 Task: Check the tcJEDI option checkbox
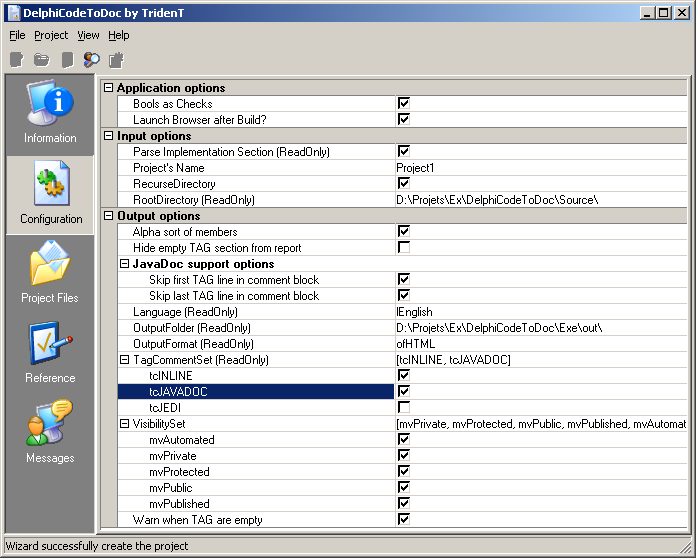pyautogui.click(x=404, y=408)
